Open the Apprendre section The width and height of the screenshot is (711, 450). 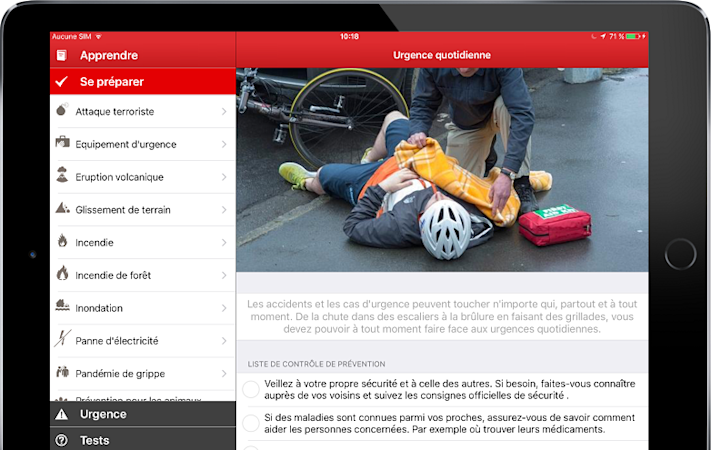coord(143,55)
